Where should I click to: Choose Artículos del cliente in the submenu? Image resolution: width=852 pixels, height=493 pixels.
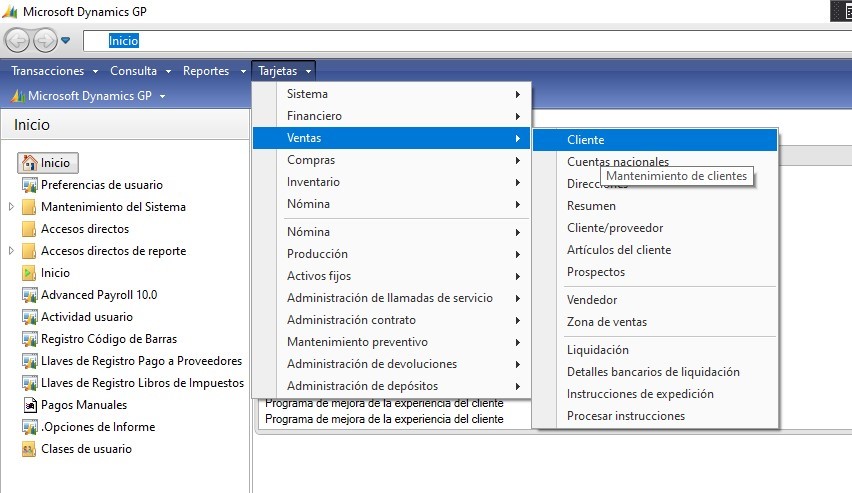click(x=655, y=250)
